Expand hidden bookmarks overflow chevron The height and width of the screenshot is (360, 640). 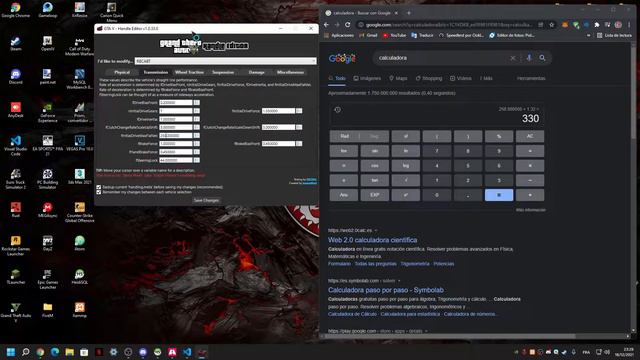click(x=588, y=36)
